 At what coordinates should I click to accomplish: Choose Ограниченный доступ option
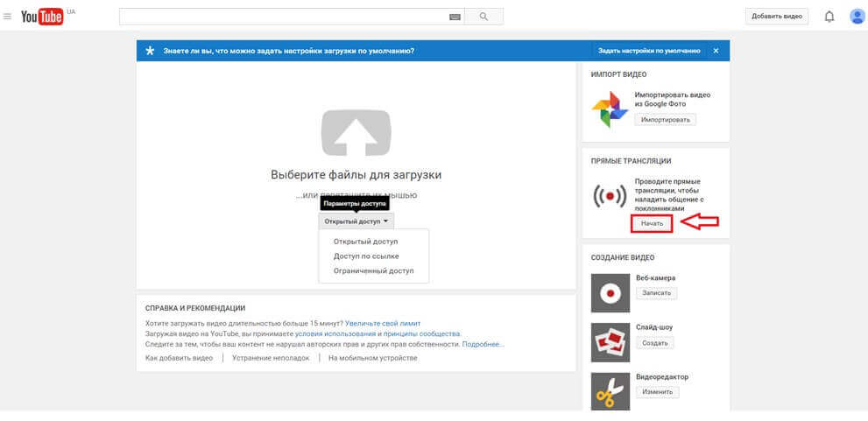tap(373, 271)
